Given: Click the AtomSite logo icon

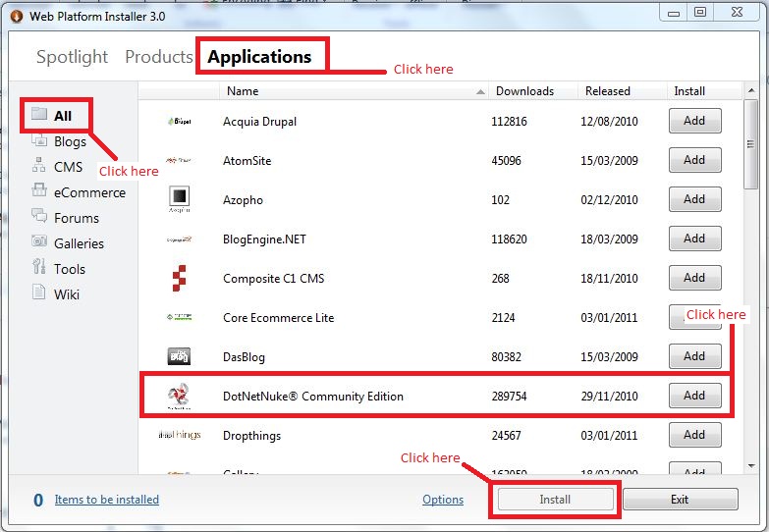Looking at the screenshot, I should [x=179, y=160].
